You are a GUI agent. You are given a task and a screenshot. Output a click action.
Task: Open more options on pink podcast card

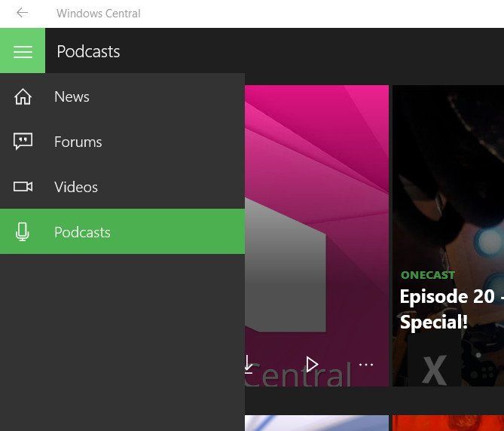(x=366, y=365)
